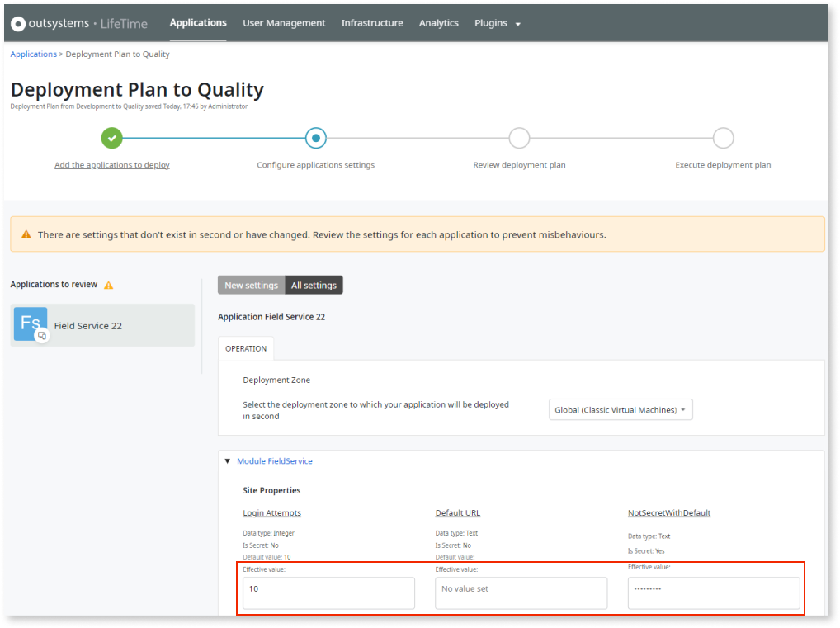The width and height of the screenshot is (840, 628).
Task: Click the Review deployment plan step circle
Action: pyautogui.click(x=519, y=138)
